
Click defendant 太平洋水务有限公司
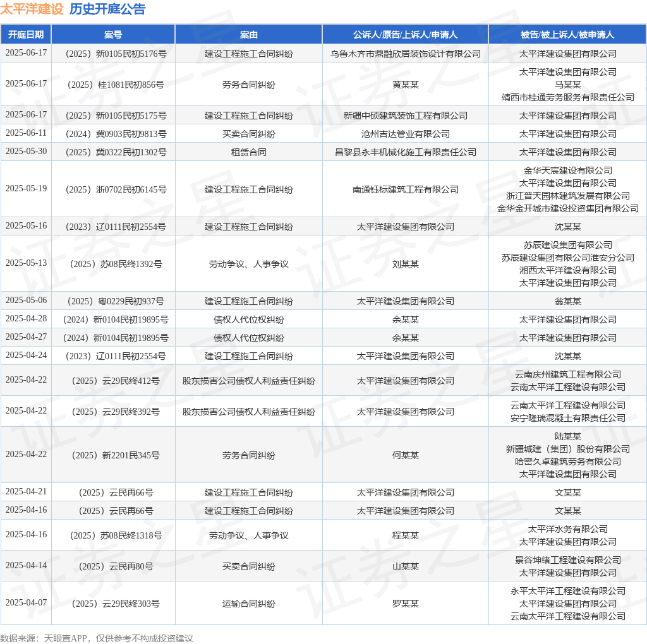(x=568, y=529)
